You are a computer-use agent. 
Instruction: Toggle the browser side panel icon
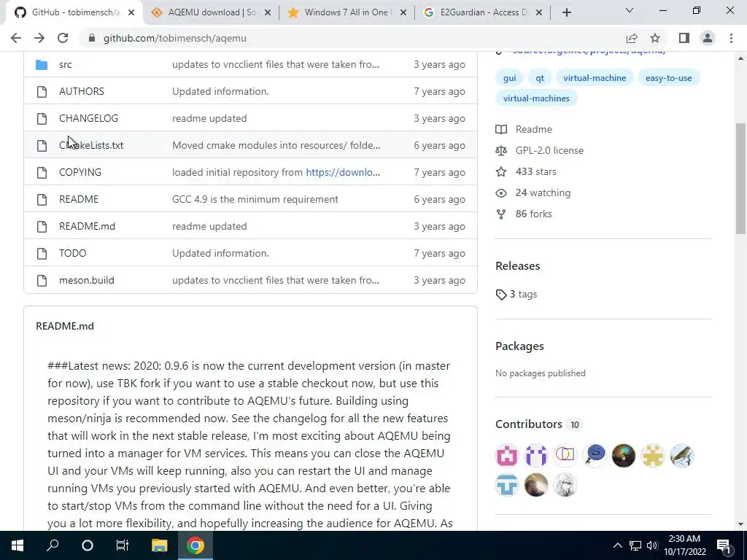pos(684,38)
